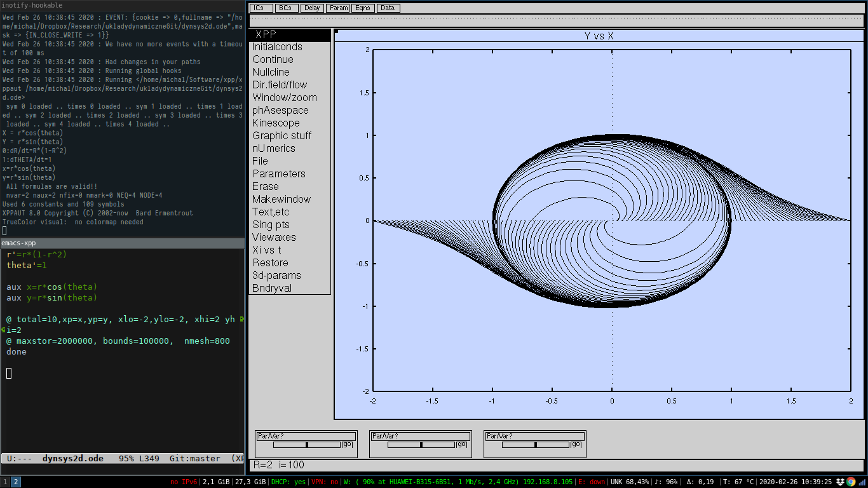Click middle Par/Var? name field
The width and height of the screenshot is (868, 488).
(x=421, y=437)
